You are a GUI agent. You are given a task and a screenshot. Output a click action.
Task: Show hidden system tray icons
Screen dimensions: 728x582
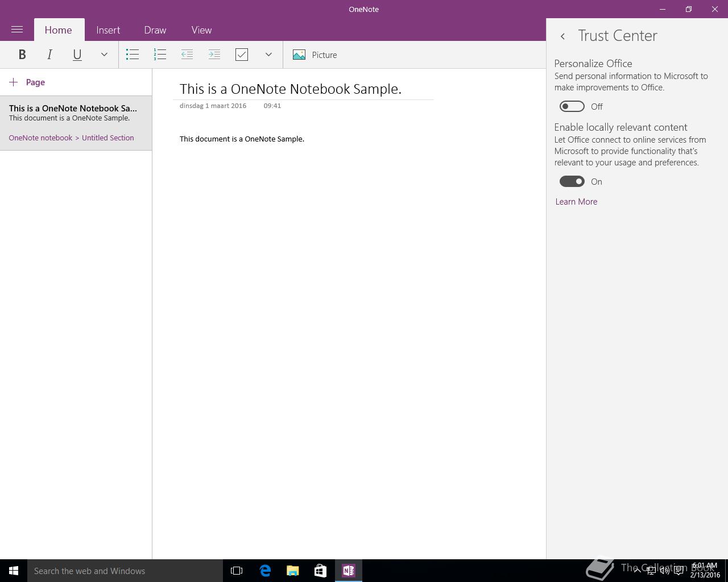tap(638, 571)
